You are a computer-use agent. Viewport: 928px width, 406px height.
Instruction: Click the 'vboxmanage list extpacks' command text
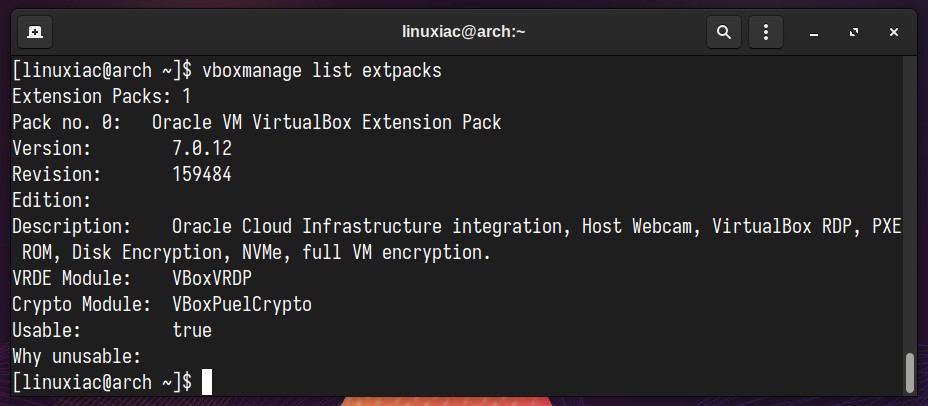click(x=322, y=70)
